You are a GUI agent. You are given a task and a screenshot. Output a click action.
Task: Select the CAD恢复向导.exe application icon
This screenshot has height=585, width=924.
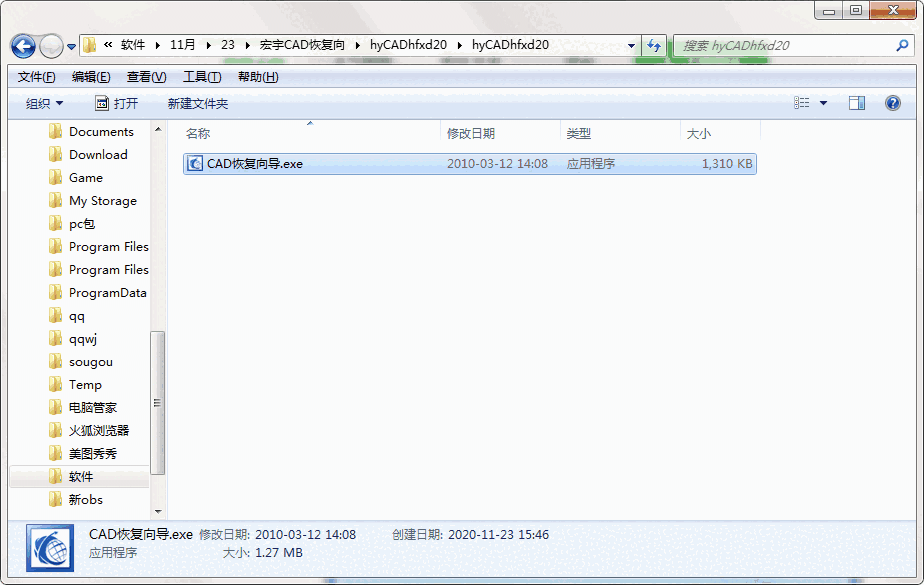(x=195, y=163)
